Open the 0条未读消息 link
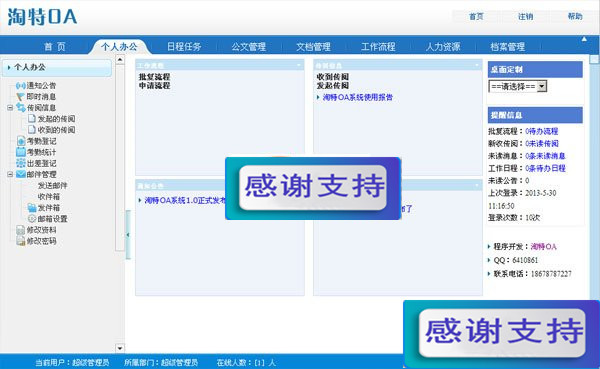Screen dimensions: 600x369 coord(545,156)
